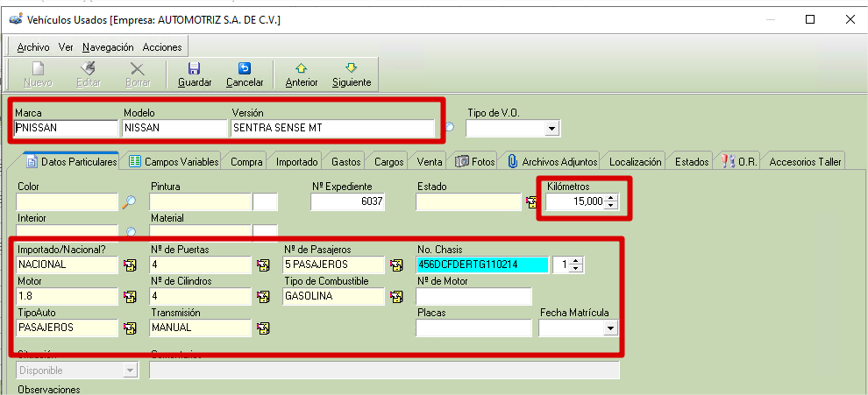Image resolution: width=868 pixels, height=395 pixels.
Task: Click the Marca input field
Action: point(67,128)
